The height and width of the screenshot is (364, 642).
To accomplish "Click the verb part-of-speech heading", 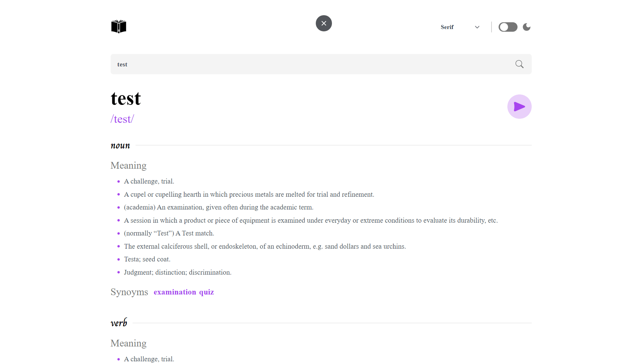I will point(119,323).
